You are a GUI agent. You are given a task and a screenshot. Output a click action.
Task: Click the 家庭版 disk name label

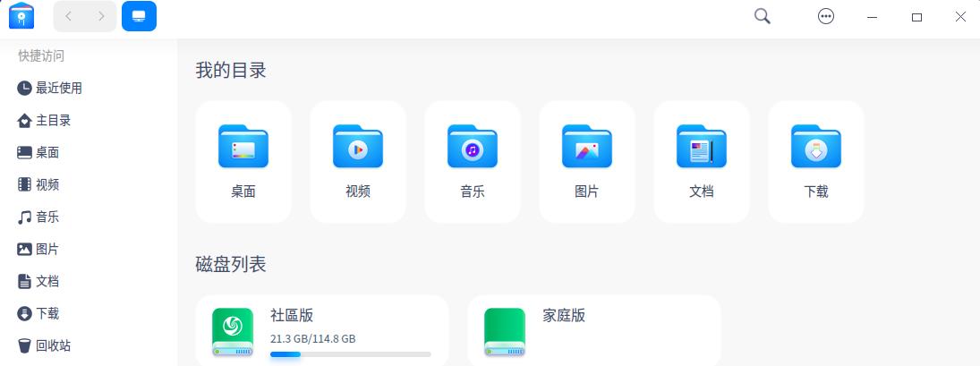(x=564, y=315)
